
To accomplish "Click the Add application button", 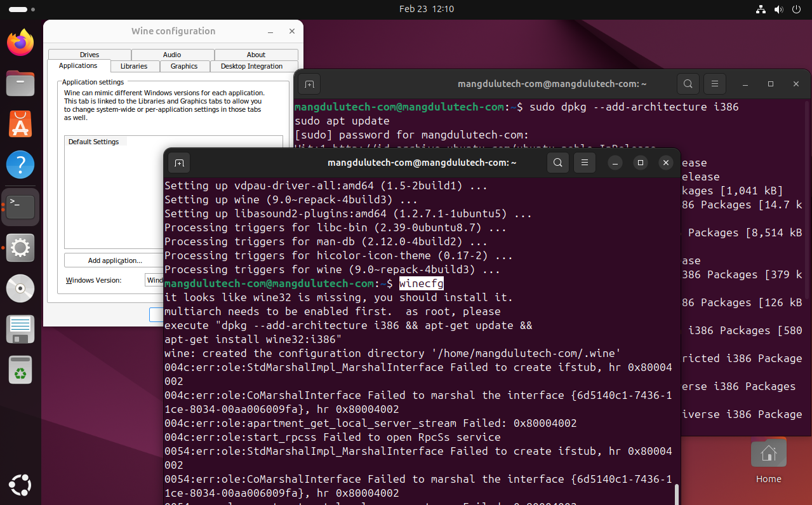I will (x=114, y=260).
